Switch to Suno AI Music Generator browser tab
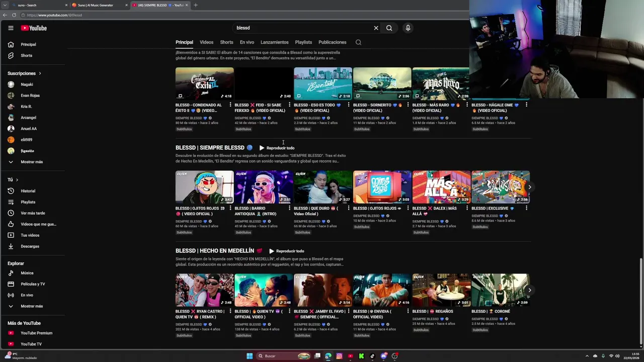This screenshot has height=362, width=644. tap(96, 5)
